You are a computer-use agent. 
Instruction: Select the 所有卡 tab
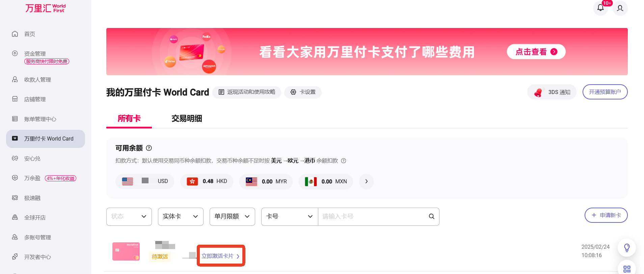point(129,119)
